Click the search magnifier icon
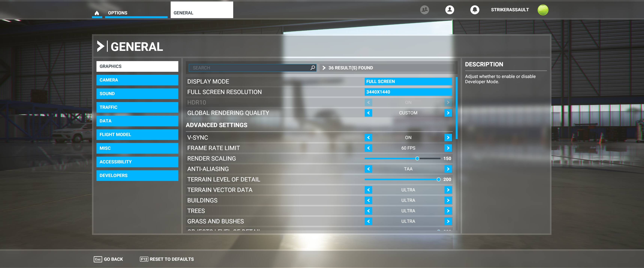This screenshot has height=268, width=644. pos(312,68)
